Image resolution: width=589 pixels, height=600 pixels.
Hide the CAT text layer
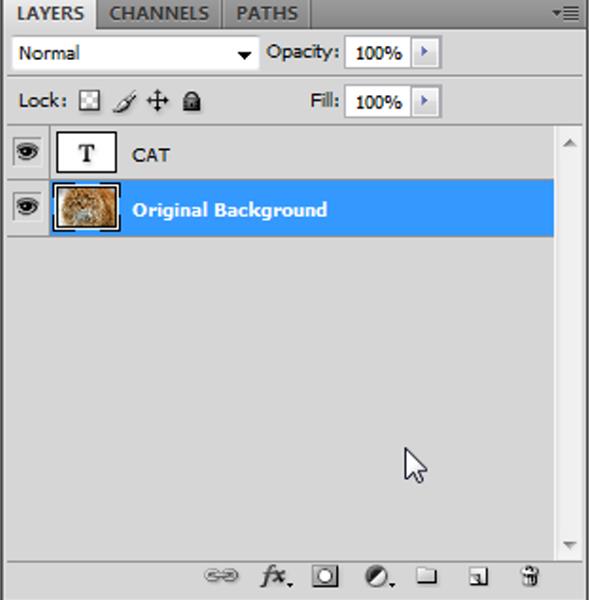coord(27,152)
